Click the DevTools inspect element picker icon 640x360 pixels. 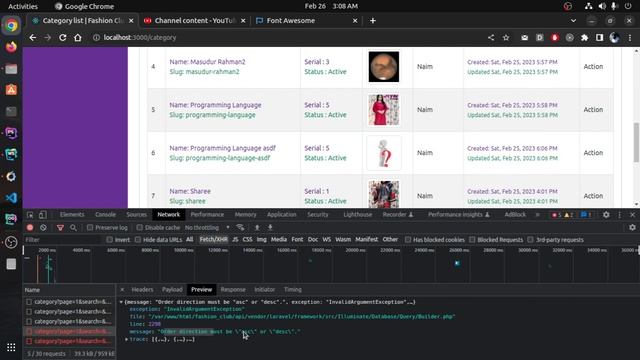[30, 215]
